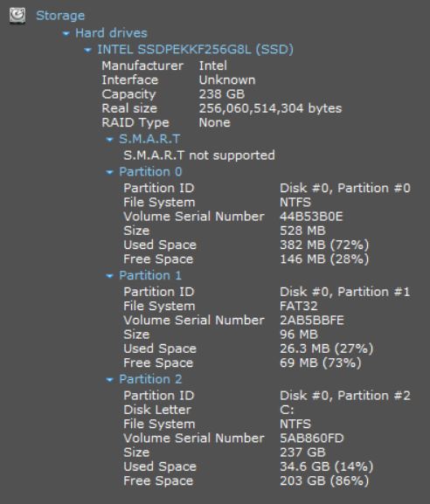Click the 528 MB size value
The image size is (430, 504).
tap(302, 231)
